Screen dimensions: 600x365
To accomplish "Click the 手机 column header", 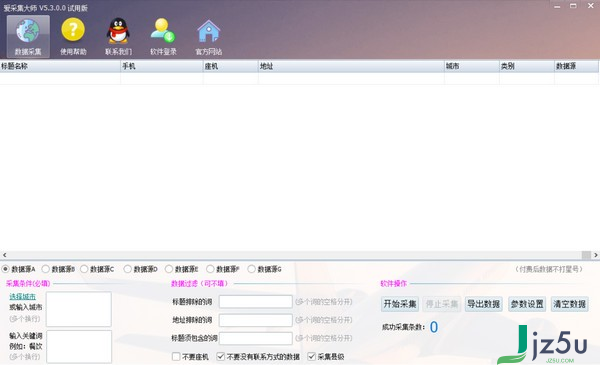I will [x=162, y=66].
